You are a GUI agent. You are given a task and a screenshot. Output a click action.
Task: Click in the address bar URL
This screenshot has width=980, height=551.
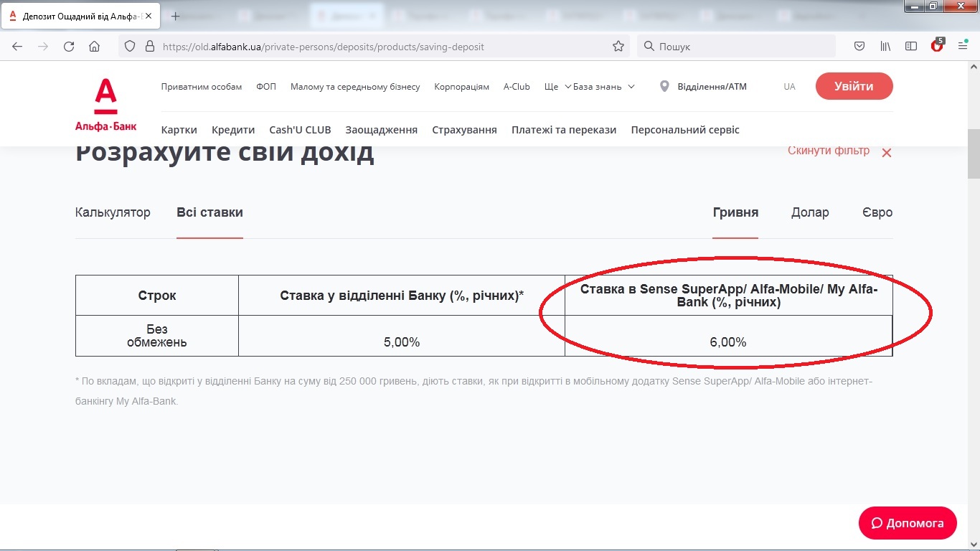(x=323, y=47)
